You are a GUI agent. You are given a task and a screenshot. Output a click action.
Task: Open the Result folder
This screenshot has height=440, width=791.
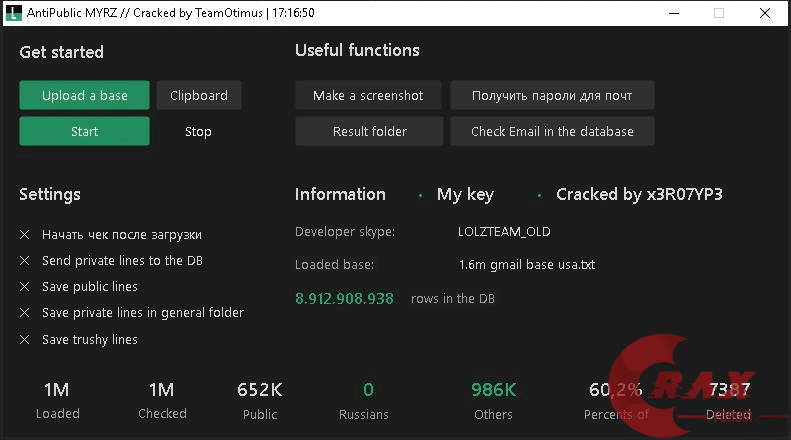point(370,131)
